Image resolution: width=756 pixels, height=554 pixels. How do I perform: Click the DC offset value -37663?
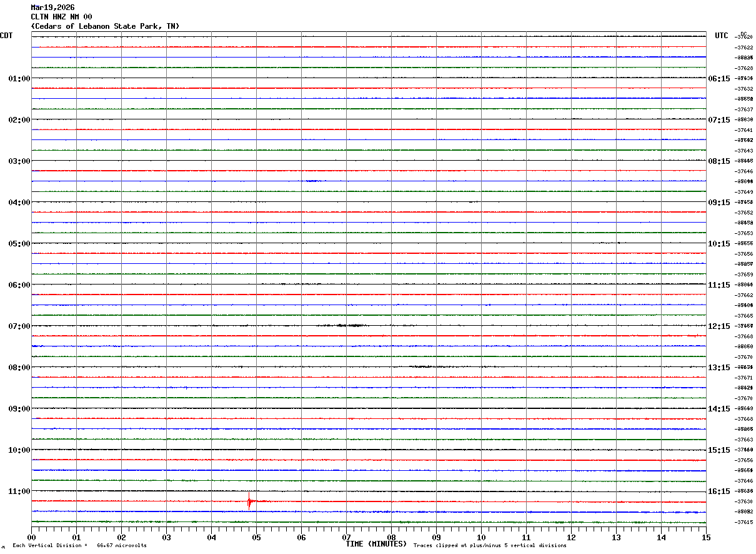pos(744,440)
